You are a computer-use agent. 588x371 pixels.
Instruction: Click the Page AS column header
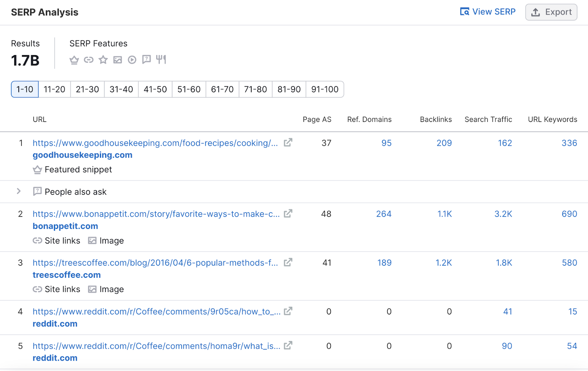tap(317, 119)
